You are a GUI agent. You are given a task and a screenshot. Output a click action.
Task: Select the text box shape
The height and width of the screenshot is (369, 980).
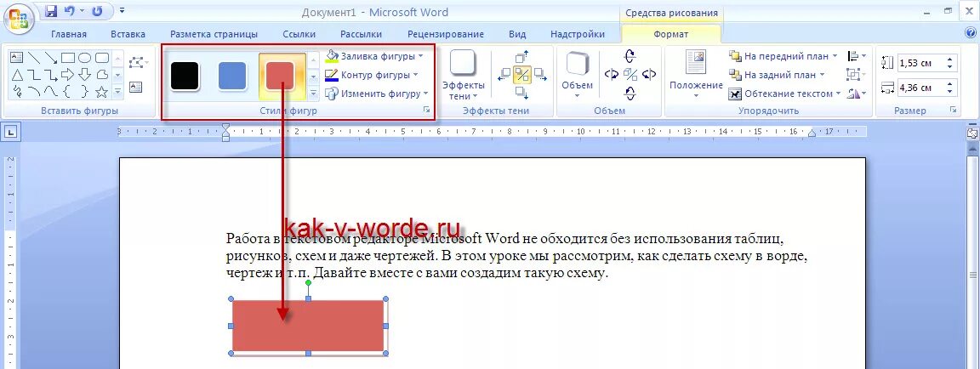pyautogui.click(x=17, y=58)
